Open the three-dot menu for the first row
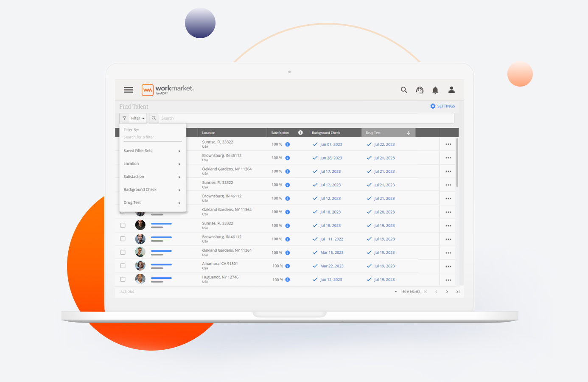This screenshot has width=588, height=382. click(x=448, y=144)
